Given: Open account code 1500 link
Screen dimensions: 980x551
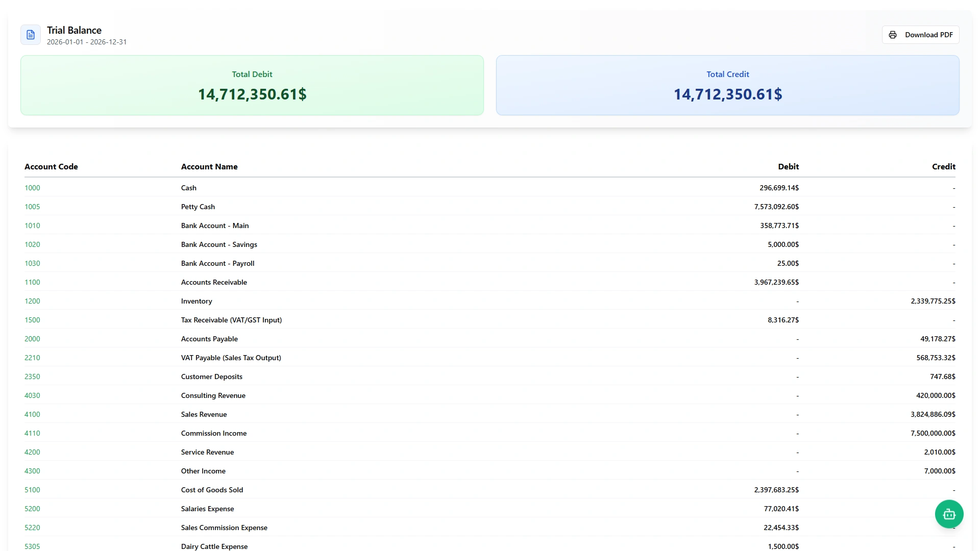Looking at the screenshot, I should [32, 320].
